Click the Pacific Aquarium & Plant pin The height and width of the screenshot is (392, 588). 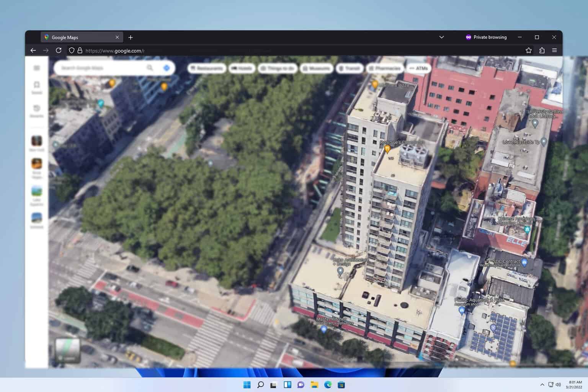pyautogui.click(x=462, y=310)
